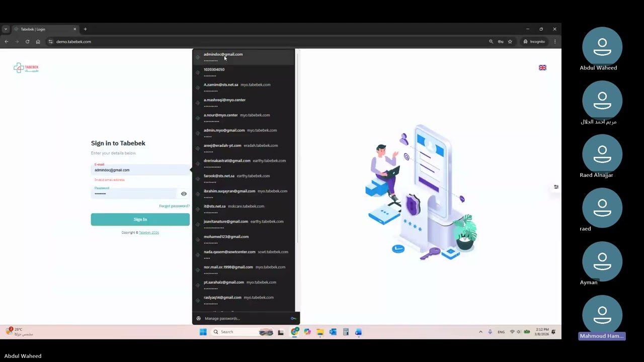
Task: Choose saved login raslyaq14@gmail.com
Action: (244, 300)
